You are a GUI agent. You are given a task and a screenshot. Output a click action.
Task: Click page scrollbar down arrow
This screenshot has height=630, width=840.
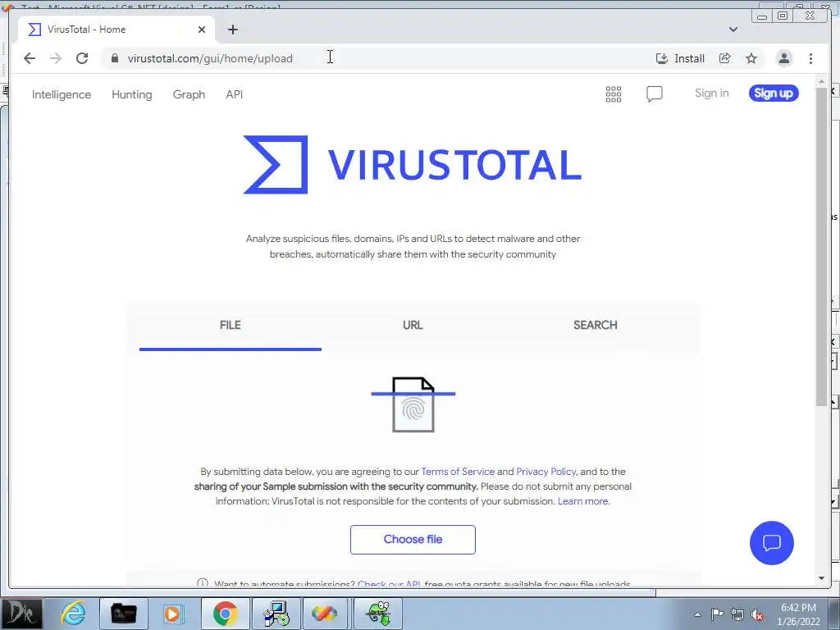point(821,578)
